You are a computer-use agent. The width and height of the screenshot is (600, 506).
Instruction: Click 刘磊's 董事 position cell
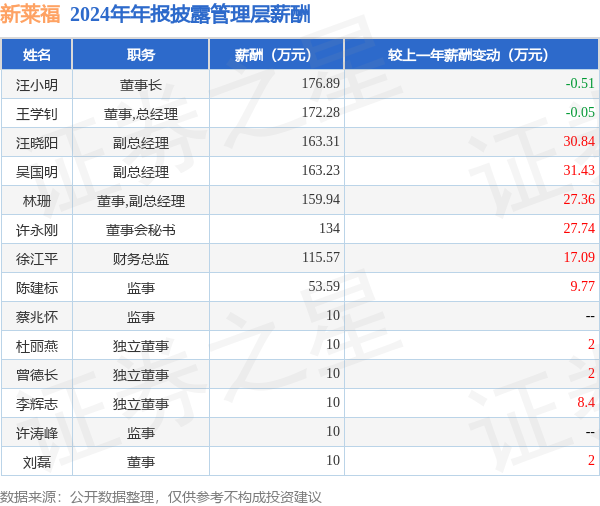[x=141, y=462]
